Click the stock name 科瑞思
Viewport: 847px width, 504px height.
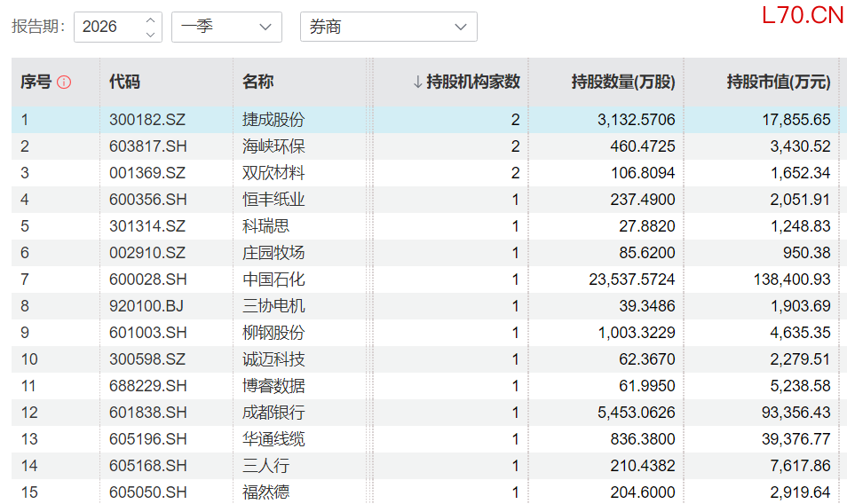[265, 226]
